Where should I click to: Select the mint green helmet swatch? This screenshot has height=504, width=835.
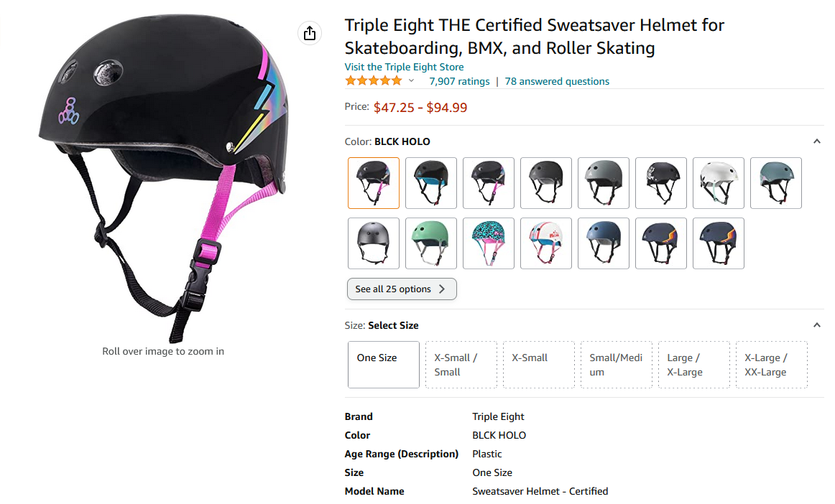coord(430,243)
